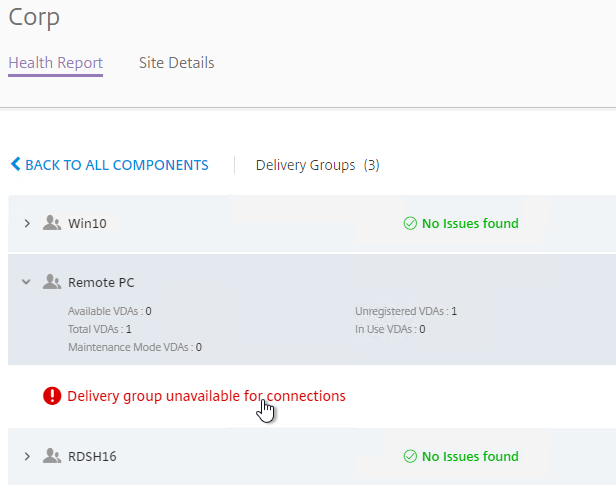Open the Health Report tab
616x494 pixels.
55,63
